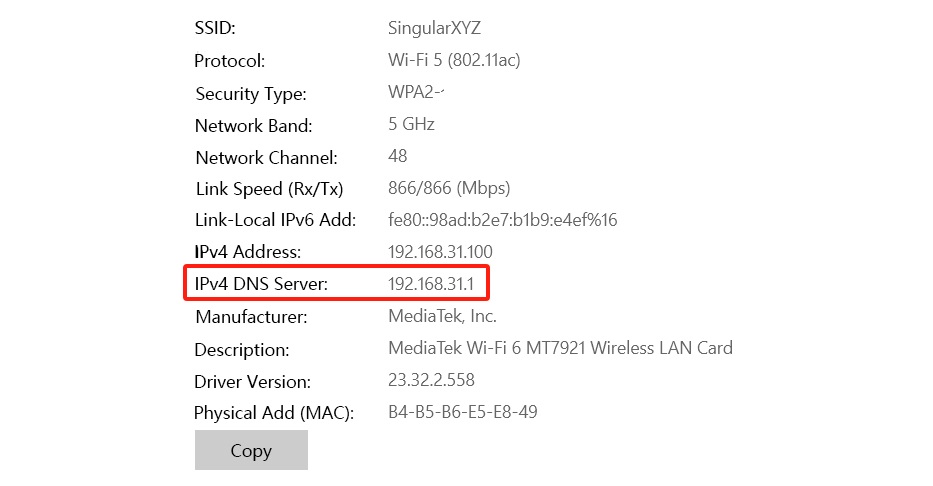Click the IPv4 DNS Server label

[x=261, y=284]
